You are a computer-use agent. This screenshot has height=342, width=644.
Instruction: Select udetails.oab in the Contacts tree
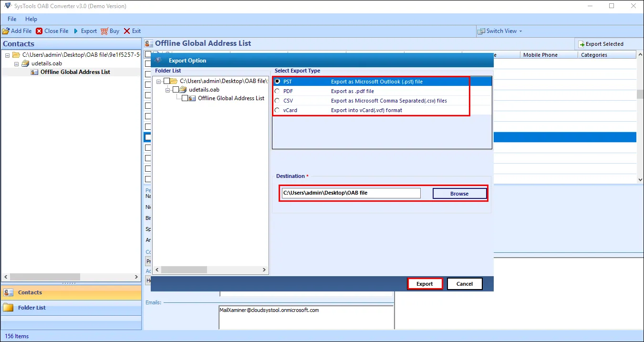47,63
